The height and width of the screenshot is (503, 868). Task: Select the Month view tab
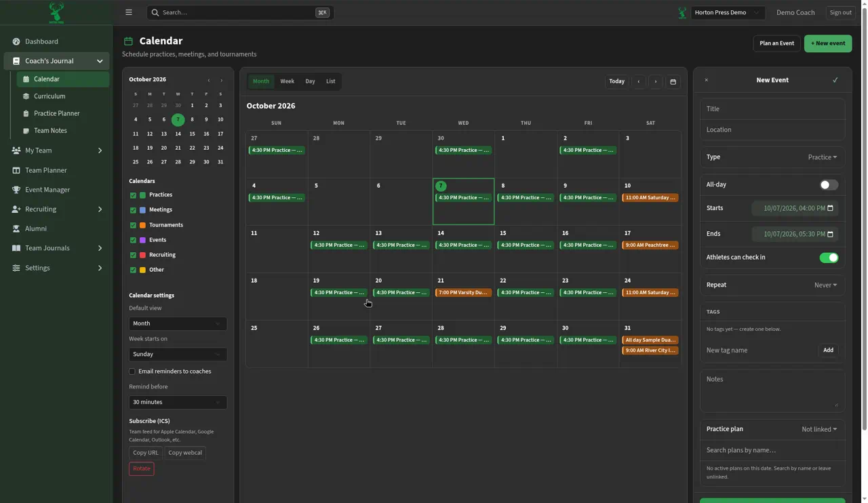coord(261,81)
